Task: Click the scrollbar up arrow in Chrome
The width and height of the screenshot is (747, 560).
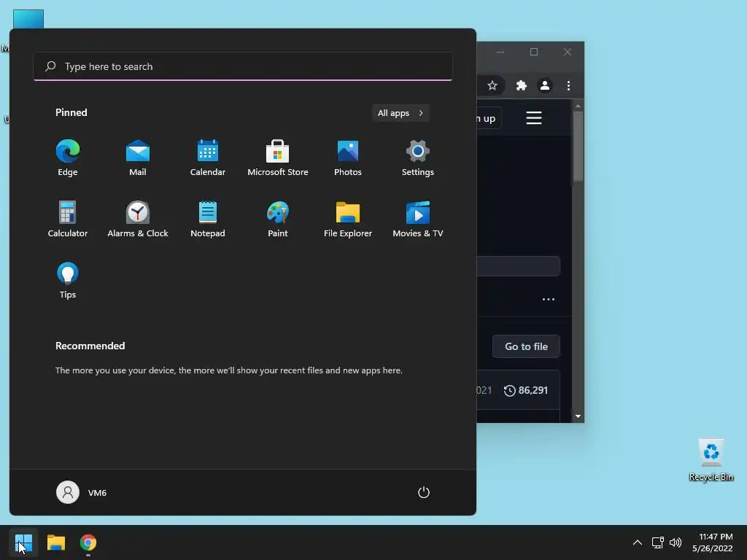Action: (578, 106)
